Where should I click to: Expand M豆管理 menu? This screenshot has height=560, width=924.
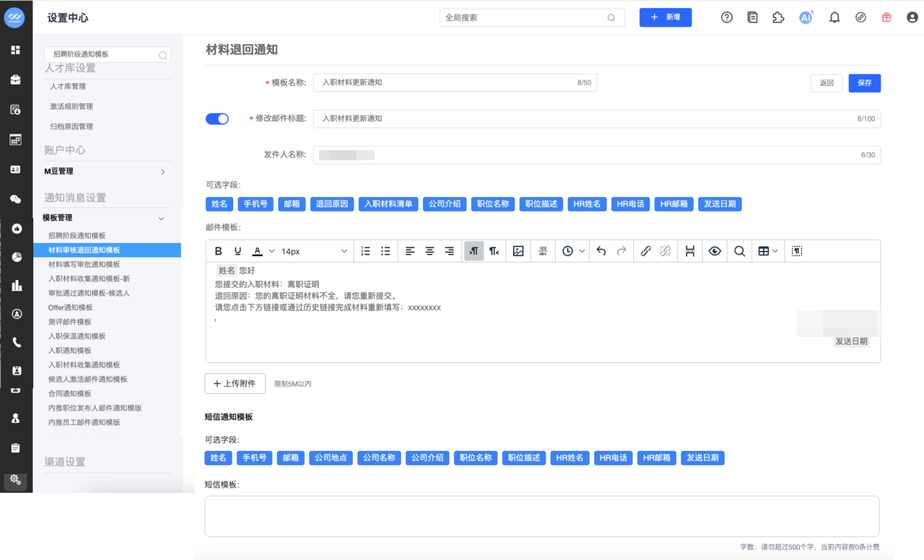[x=163, y=172]
